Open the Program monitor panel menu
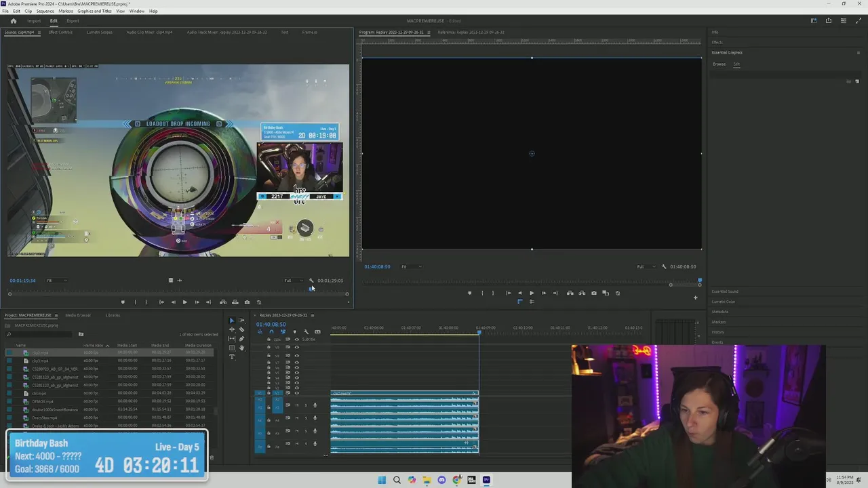Image resolution: width=868 pixels, height=488 pixels. [430, 33]
